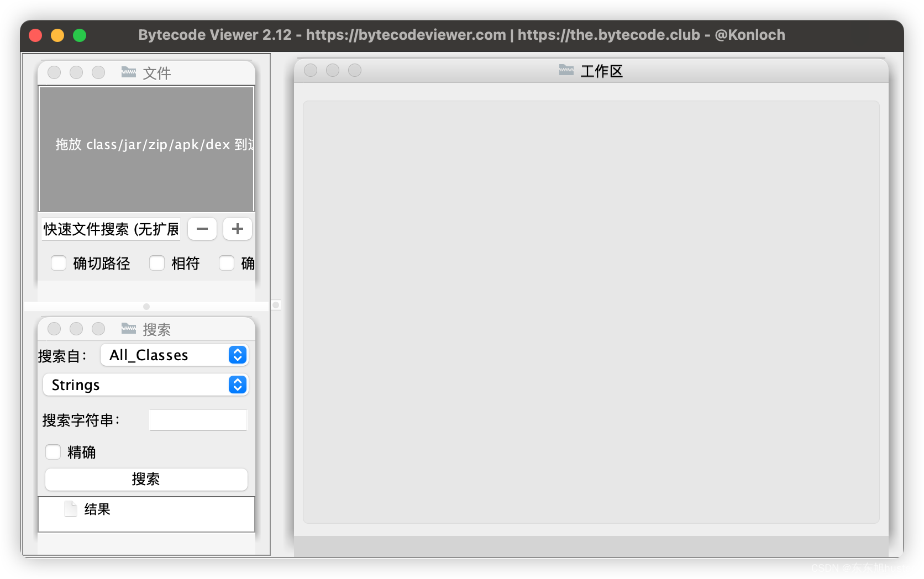Minimize the 搜索 panel with second round button

point(76,329)
